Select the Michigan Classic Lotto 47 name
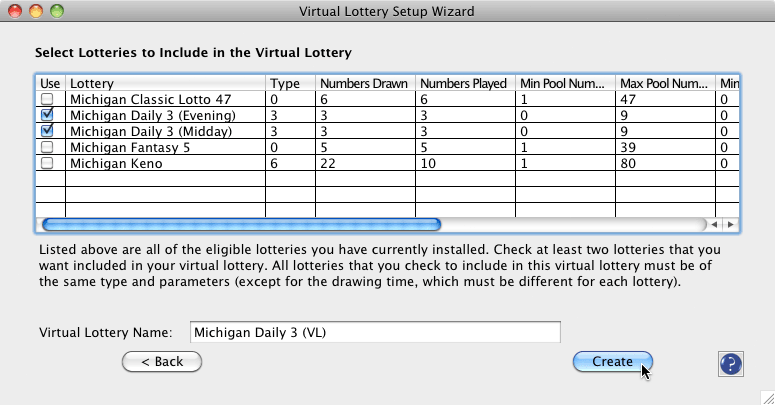 tap(151, 99)
